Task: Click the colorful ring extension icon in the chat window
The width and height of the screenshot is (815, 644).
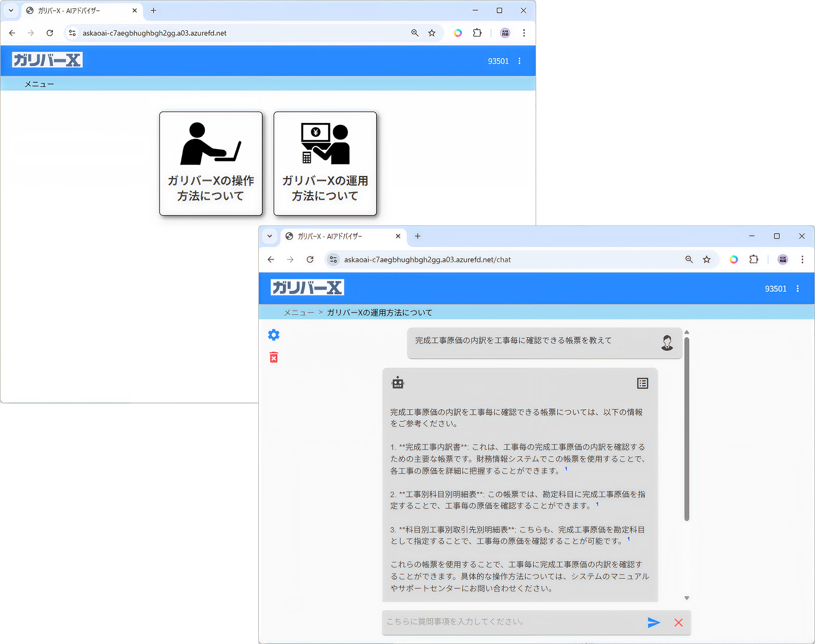Action: click(734, 260)
